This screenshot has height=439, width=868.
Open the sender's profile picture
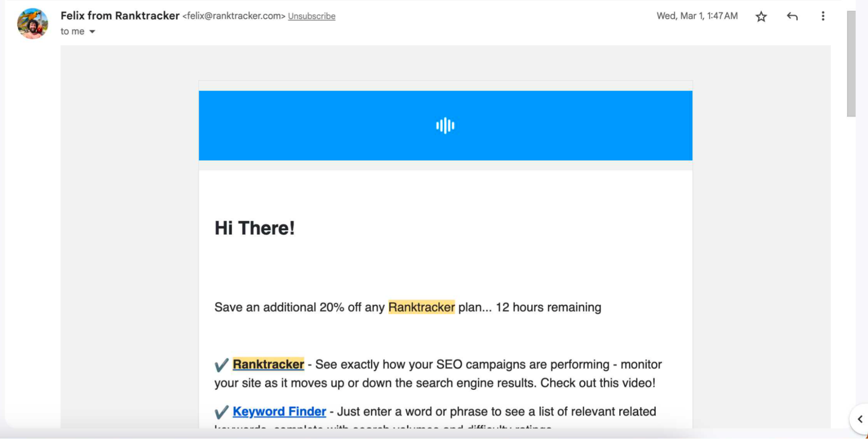(33, 23)
